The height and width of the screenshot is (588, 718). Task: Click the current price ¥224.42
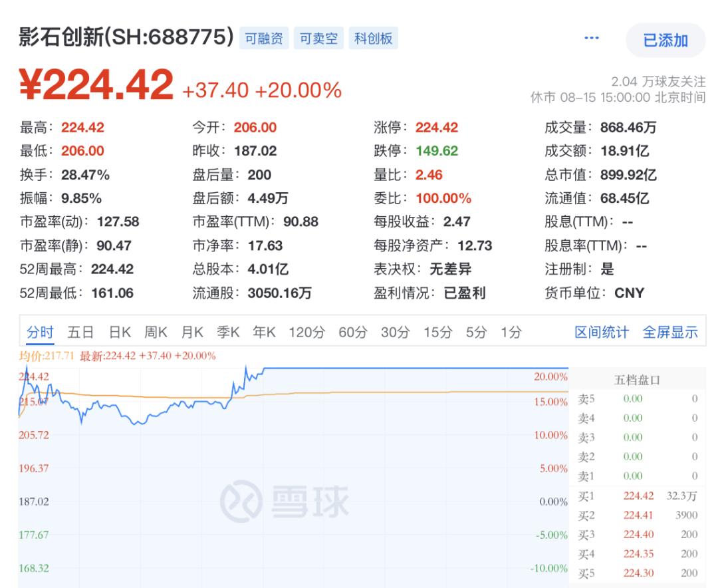click(x=96, y=84)
